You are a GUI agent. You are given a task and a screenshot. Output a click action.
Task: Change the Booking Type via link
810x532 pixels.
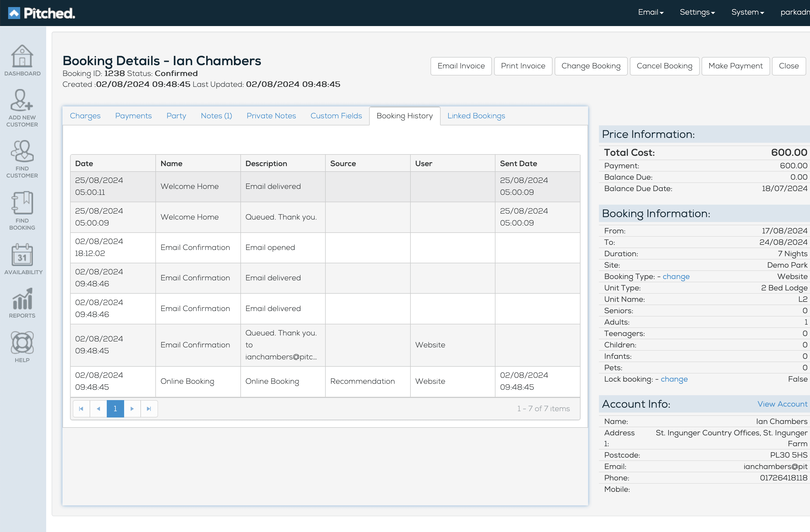click(676, 277)
